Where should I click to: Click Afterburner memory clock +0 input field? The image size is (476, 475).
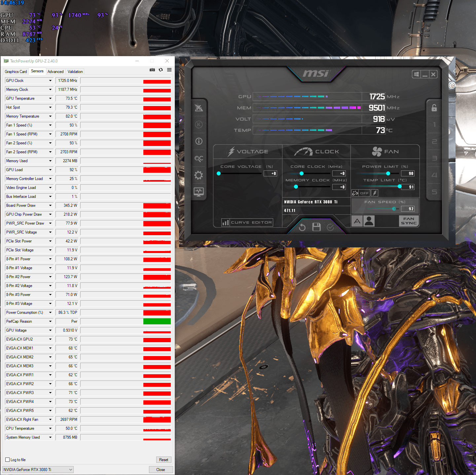coord(339,187)
